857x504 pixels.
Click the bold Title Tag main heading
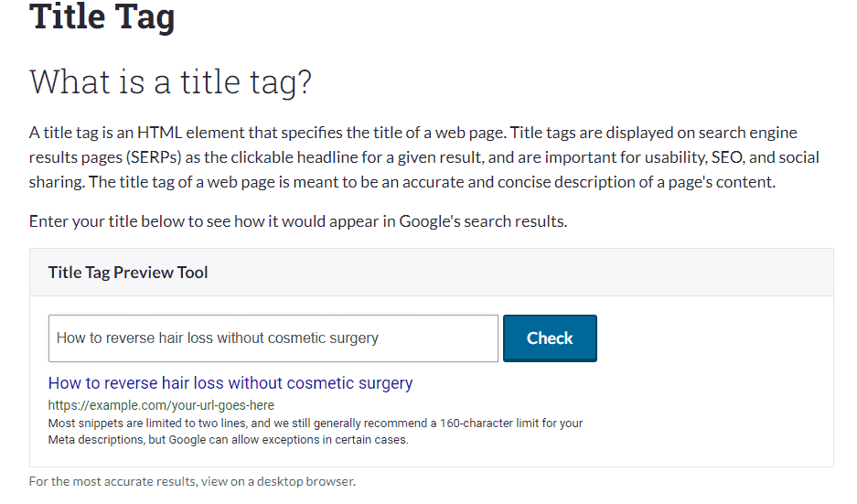pos(102,16)
